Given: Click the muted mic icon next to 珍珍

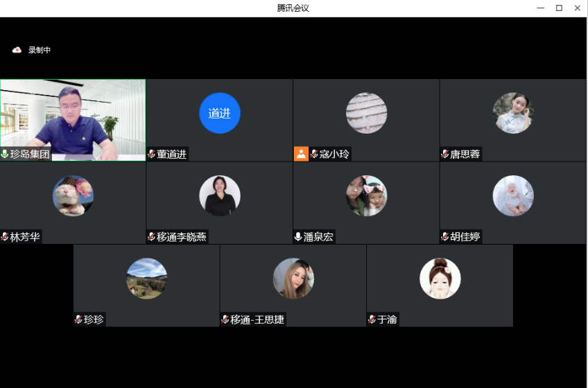Looking at the screenshot, I should tap(79, 319).
